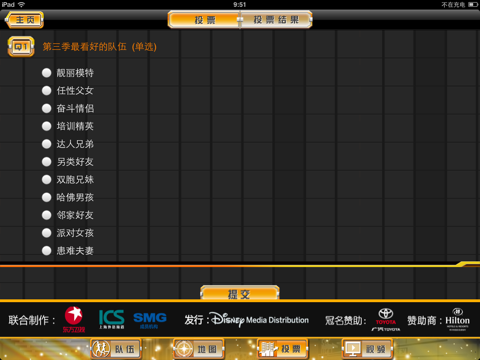This screenshot has height=360, width=480.
Task: Tap the SMG logo
Action: coord(150,320)
